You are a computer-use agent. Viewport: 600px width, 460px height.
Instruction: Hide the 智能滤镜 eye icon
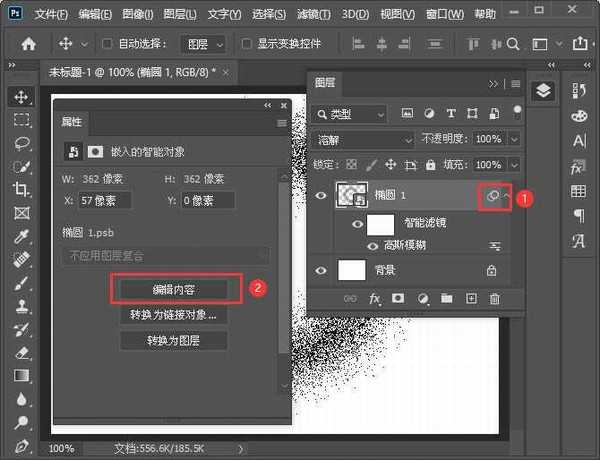tap(357, 223)
